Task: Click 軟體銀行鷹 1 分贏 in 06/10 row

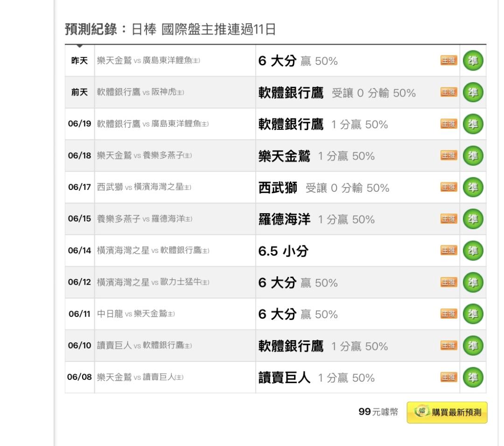Action: [323, 346]
